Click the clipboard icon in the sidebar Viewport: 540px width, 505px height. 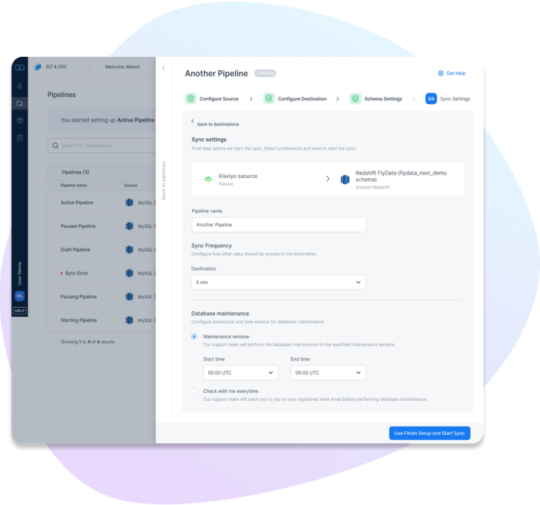pos(20,138)
